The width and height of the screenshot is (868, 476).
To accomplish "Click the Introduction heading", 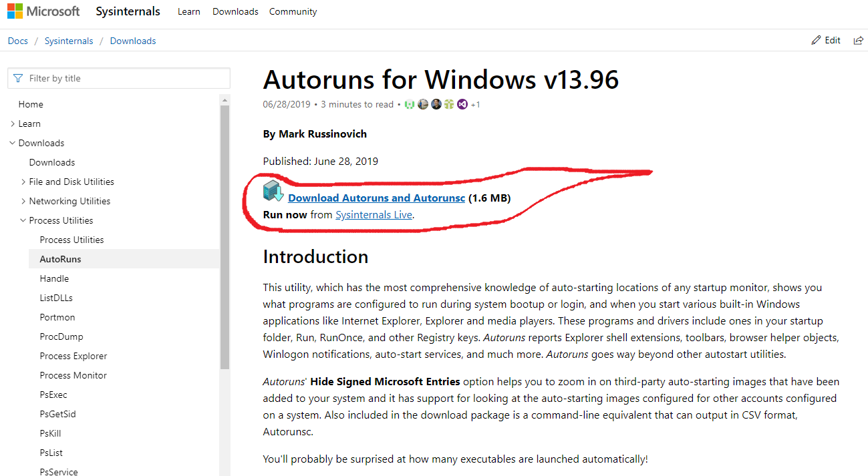I will pyautogui.click(x=315, y=257).
